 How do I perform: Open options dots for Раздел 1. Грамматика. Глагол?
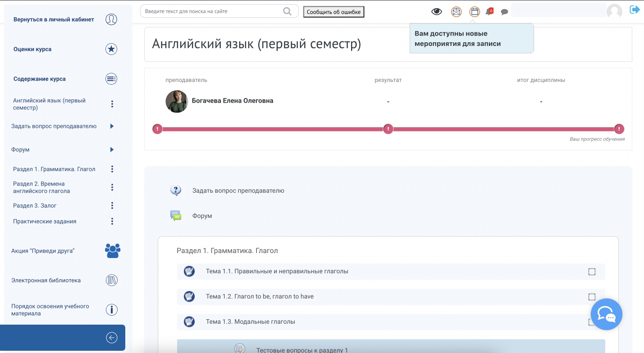pos(112,169)
